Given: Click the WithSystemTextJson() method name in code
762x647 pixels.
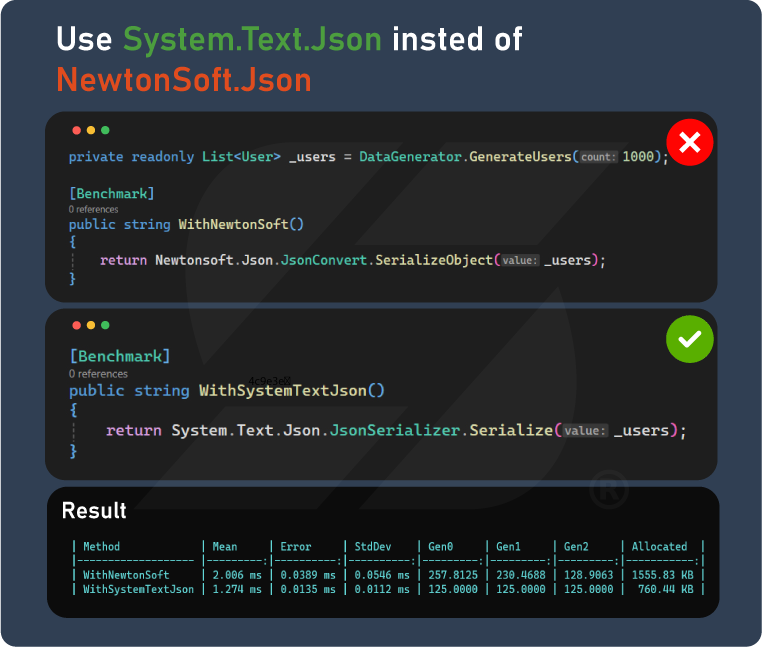Looking at the screenshot, I should (x=292, y=391).
